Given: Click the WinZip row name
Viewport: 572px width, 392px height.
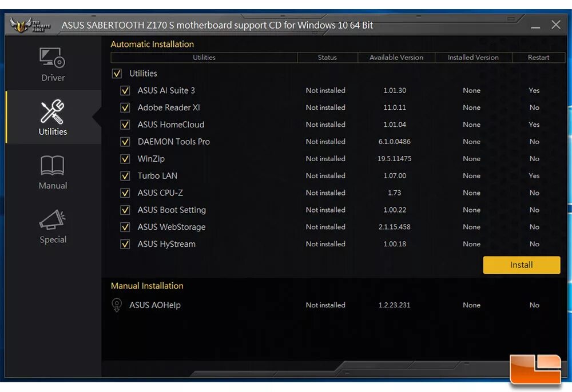Looking at the screenshot, I should 151,159.
